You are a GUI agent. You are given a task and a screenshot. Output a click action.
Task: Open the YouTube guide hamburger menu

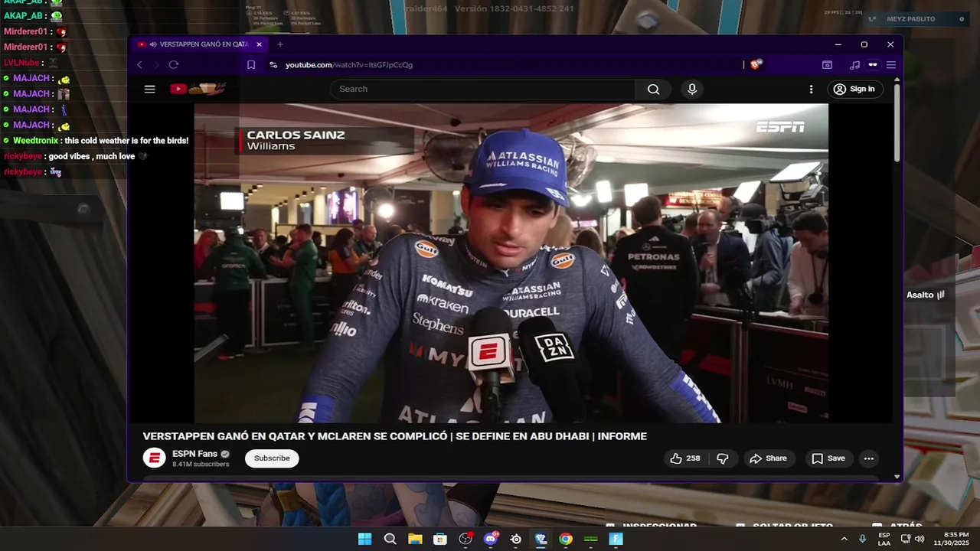(x=150, y=89)
